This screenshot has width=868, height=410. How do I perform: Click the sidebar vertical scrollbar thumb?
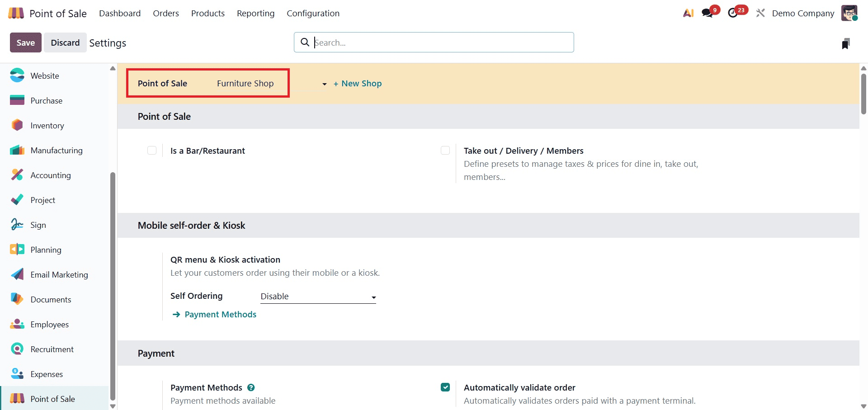[113, 286]
